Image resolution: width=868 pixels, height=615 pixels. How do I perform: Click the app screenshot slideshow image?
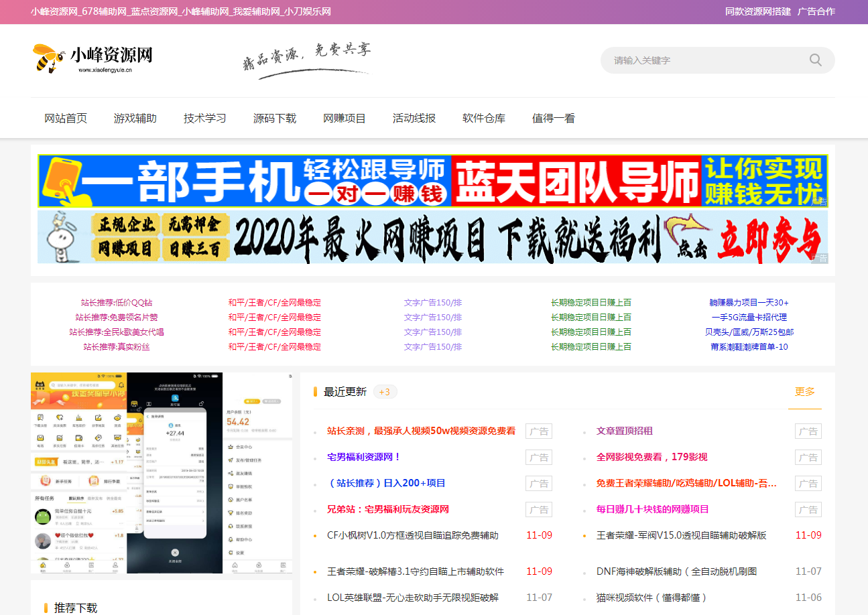162,473
